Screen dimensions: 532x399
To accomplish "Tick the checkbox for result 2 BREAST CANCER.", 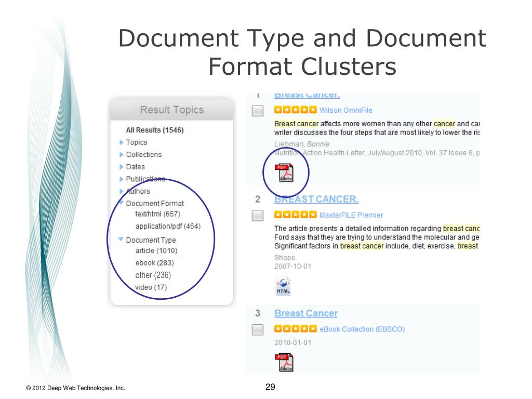I will point(258,216).
